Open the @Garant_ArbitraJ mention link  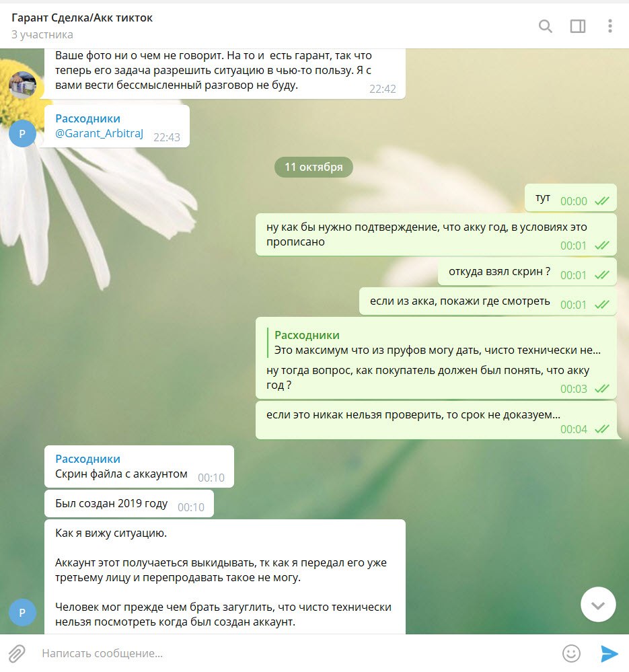click(x=99, y=133)
